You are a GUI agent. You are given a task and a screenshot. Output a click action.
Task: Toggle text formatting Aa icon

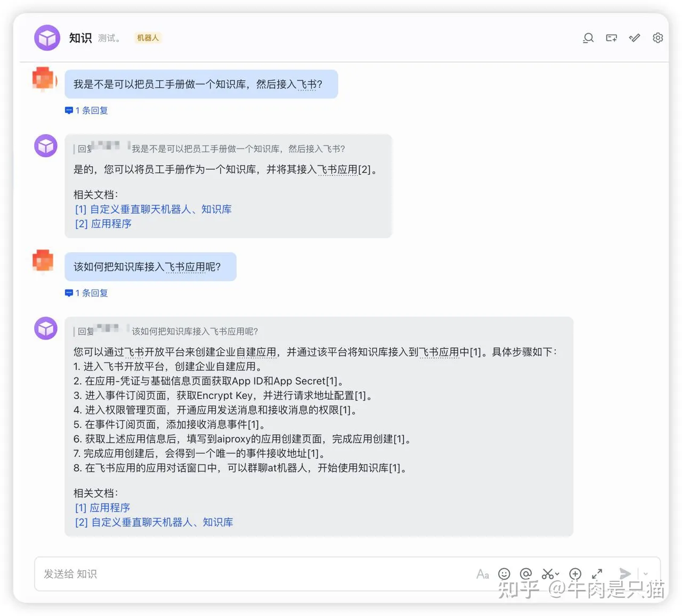483,574
